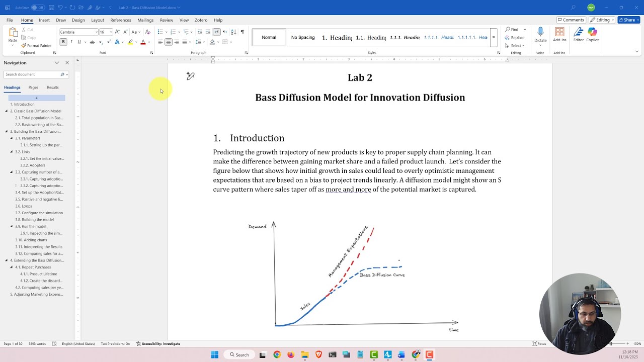Image resolution: width=644 pixels, height=362 pixels.
Task: Open font size dropdown showing 16
Action: pyautogui.click(x=110, y=32)
